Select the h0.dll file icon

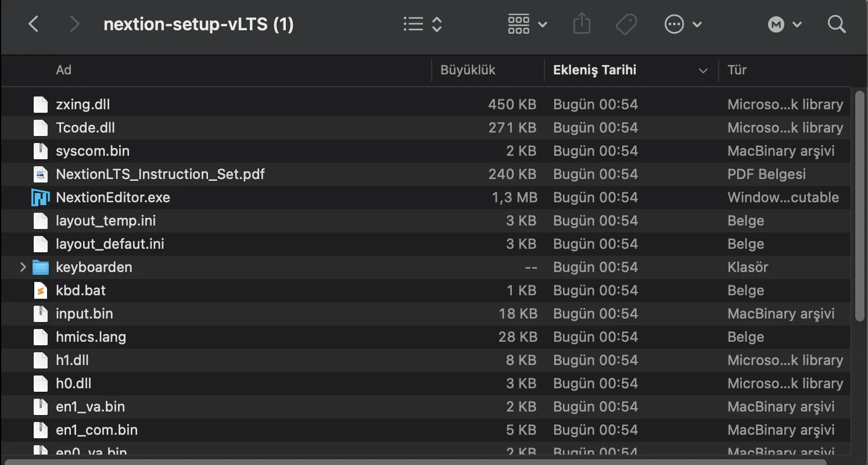coord(40,384)
